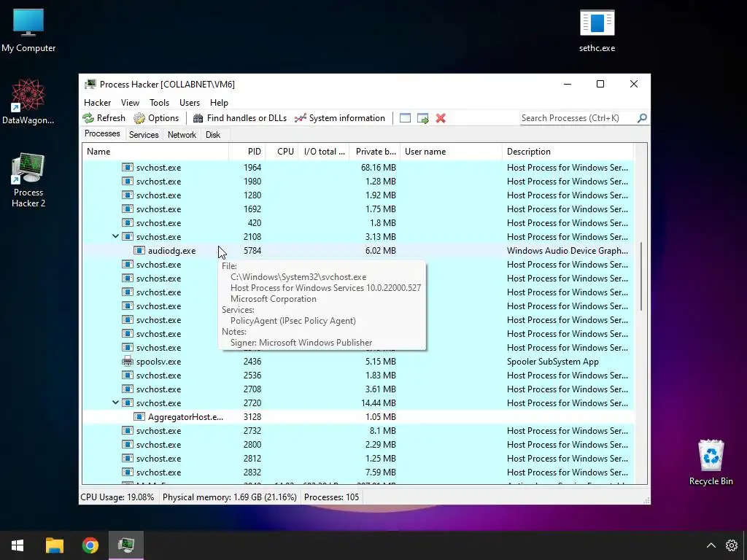Select svchost.exe with PID 2812

pyautogui.click(x=359, y=458)
